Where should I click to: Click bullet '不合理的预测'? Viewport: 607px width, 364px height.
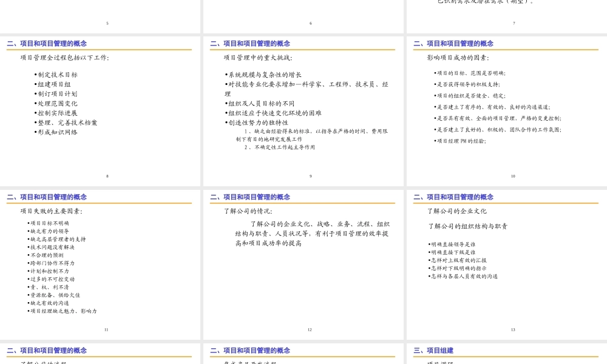point(46,255)
